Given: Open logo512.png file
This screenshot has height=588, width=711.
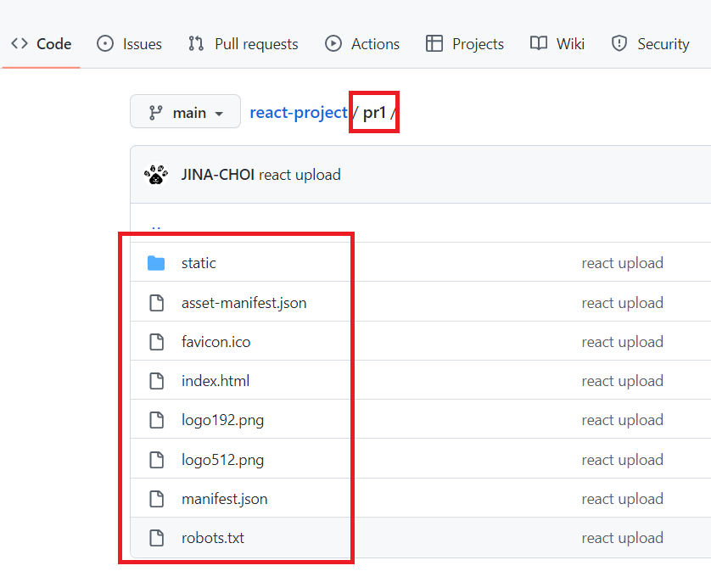Looking at the screenshot, I should [x=222, y=460].
